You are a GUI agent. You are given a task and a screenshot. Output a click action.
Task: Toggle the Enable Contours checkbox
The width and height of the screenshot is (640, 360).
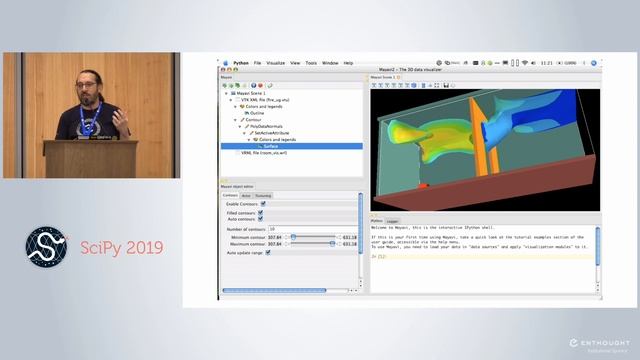tap(263, 204)
